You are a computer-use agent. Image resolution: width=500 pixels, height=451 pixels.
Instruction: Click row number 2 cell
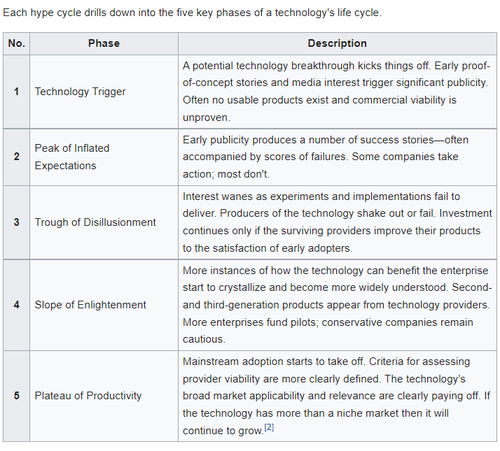coord(17,157)
